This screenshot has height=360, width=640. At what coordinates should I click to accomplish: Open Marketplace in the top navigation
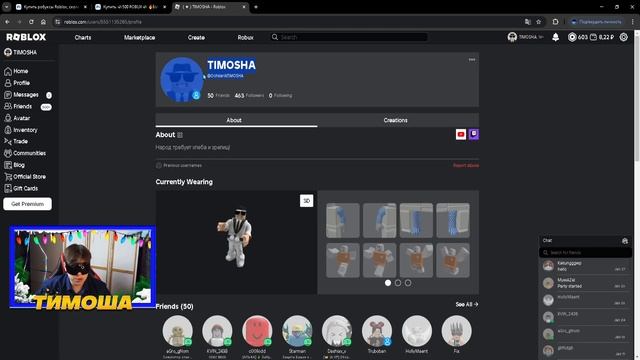tap(140, 38)
